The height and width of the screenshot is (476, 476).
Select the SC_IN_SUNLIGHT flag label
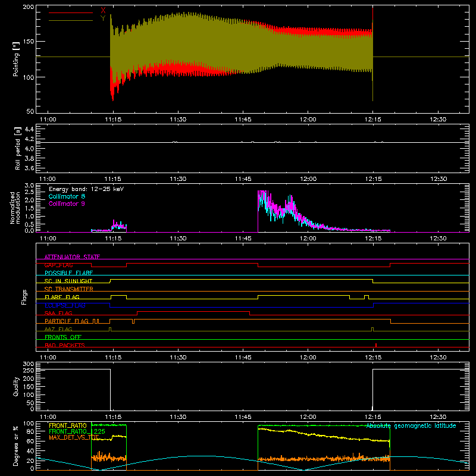pyautogui.click(x=68, y=281)
